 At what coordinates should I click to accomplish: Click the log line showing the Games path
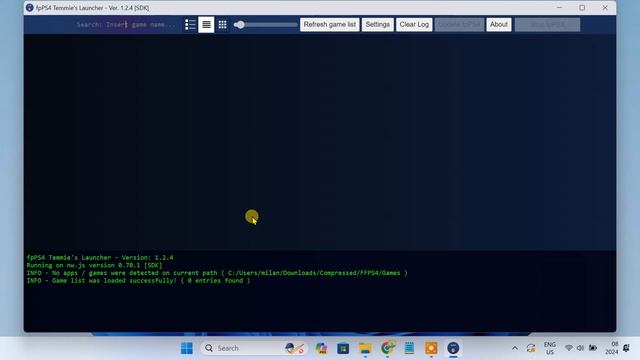coord(217,273)
